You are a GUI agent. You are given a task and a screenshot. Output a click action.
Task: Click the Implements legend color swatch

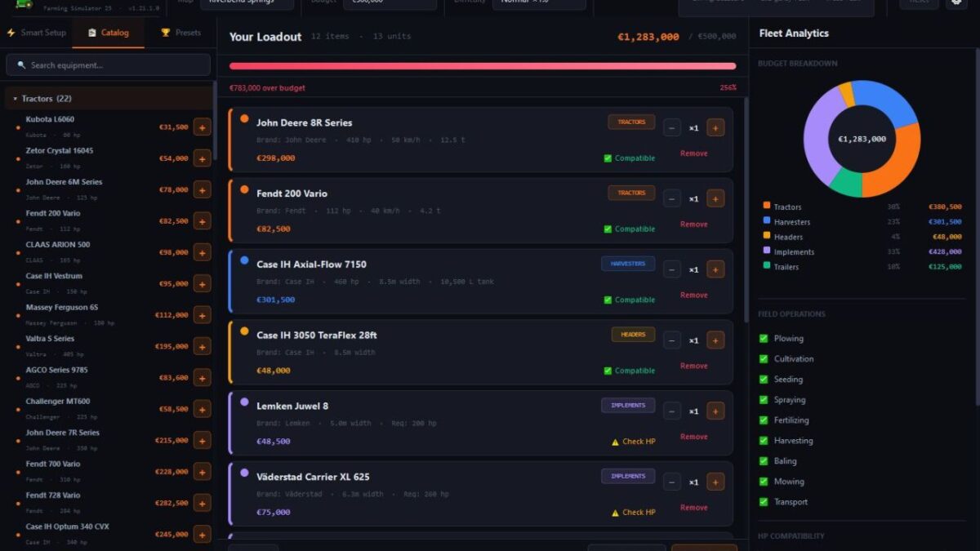(767, 251)
